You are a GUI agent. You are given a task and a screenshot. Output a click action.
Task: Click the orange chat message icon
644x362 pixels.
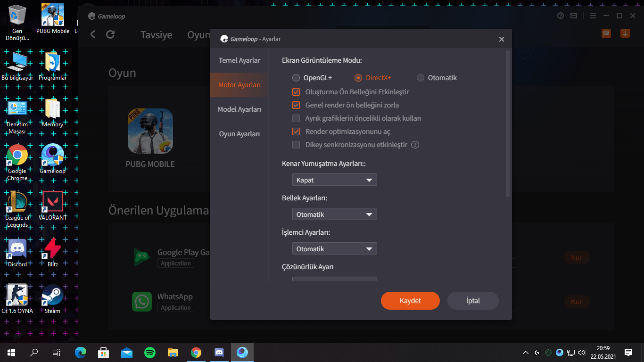606,33
